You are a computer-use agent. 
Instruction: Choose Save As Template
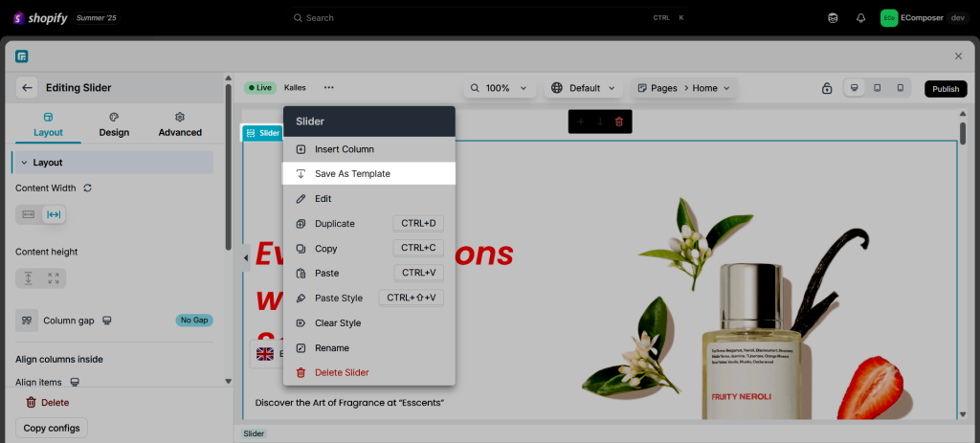369,174
